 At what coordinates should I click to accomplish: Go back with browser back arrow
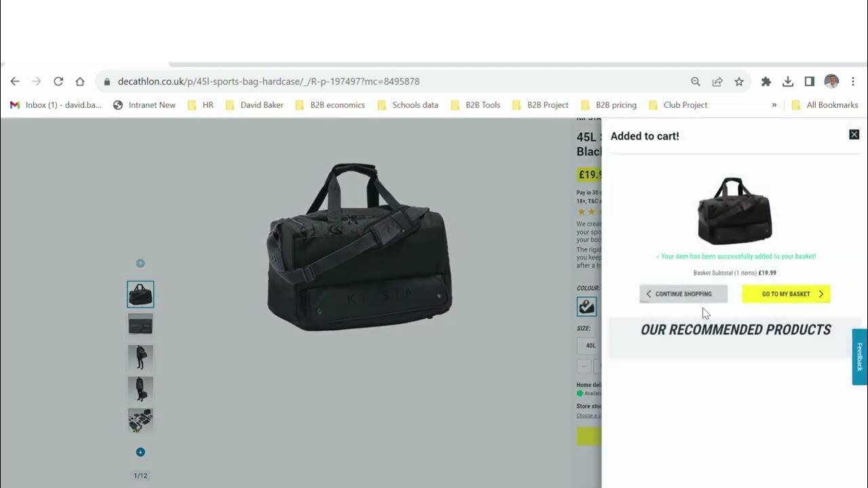[x=15, y=81]
